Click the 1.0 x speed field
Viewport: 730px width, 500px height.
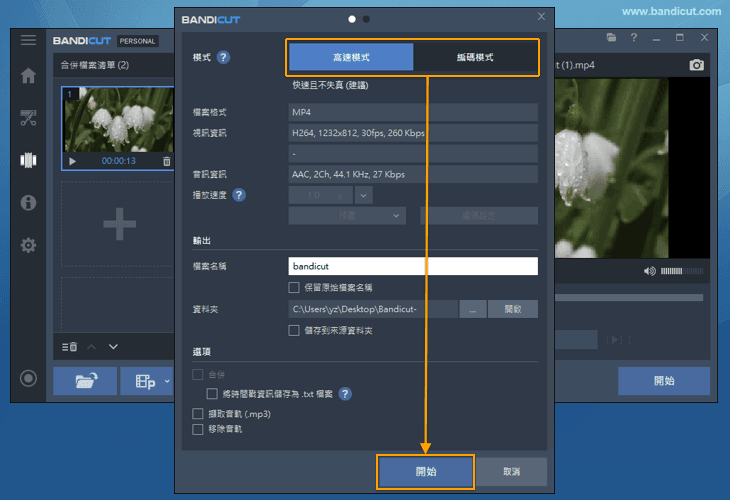321,195
